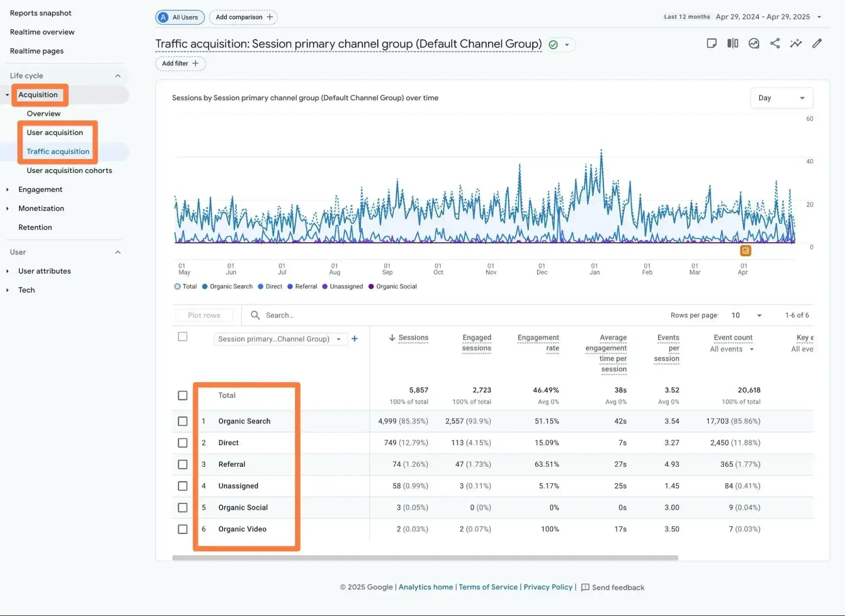
Task: Check the Organic Search row checkbox
Action: pos(183,421)
